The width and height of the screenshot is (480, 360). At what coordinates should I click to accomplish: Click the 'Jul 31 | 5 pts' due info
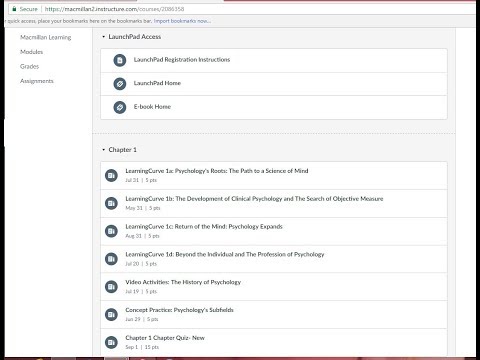(x=141, y=180)
